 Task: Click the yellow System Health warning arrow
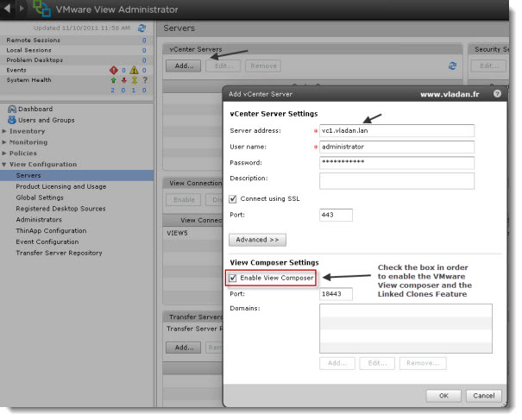135,80
